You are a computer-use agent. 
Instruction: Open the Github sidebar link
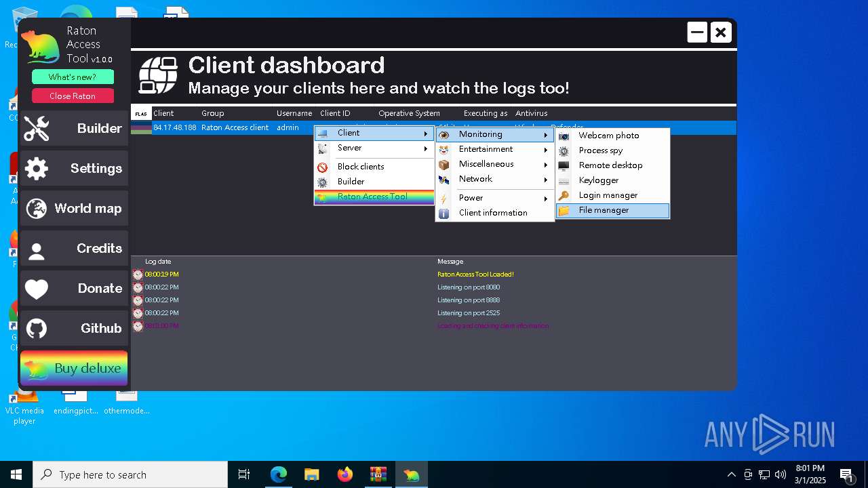pyautogui.click(x=74, y=328)
